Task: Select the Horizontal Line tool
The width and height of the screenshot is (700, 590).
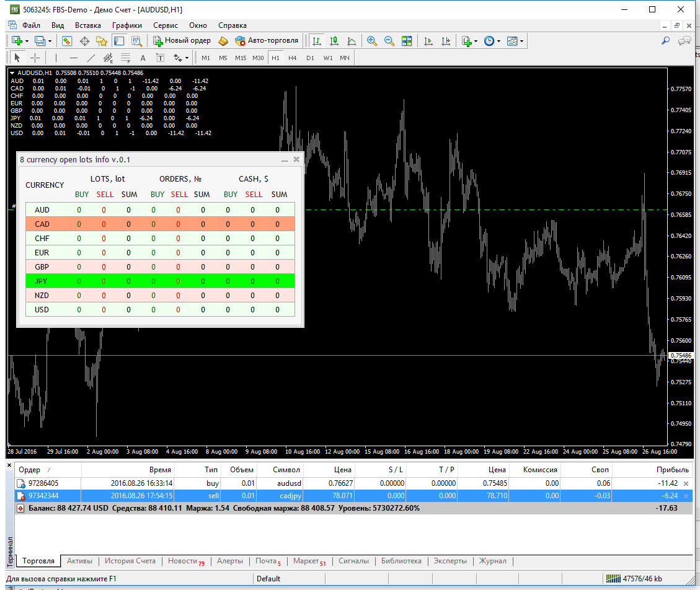Action: point(74,58)
